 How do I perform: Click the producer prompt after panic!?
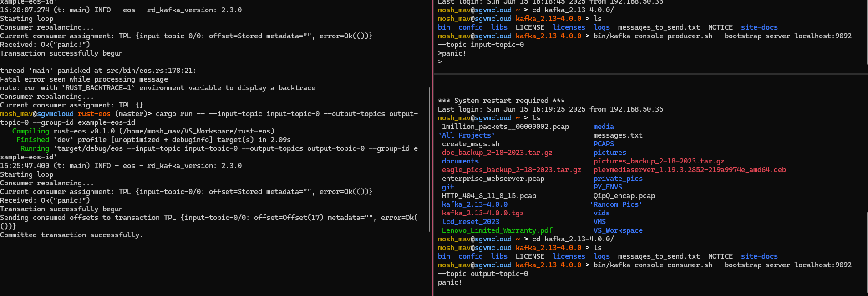[x=440, y=62]
